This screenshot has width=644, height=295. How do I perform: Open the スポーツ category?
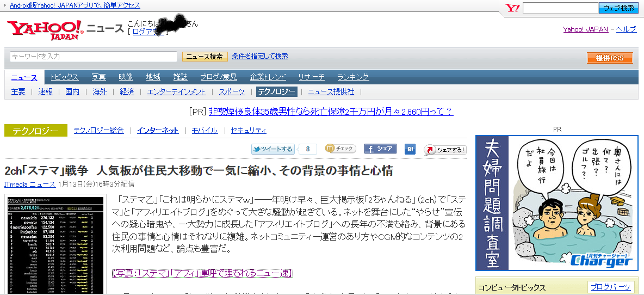(x=232, y=91)
